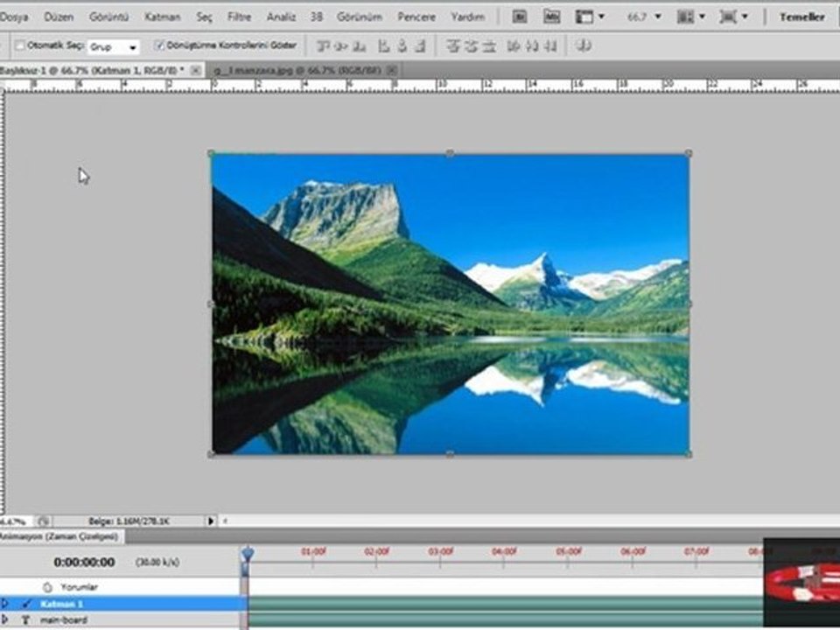Open the Görüntü menu
The height and width of the screenshot is (630, 840).
pyautogui.click(x=108, y=17)
